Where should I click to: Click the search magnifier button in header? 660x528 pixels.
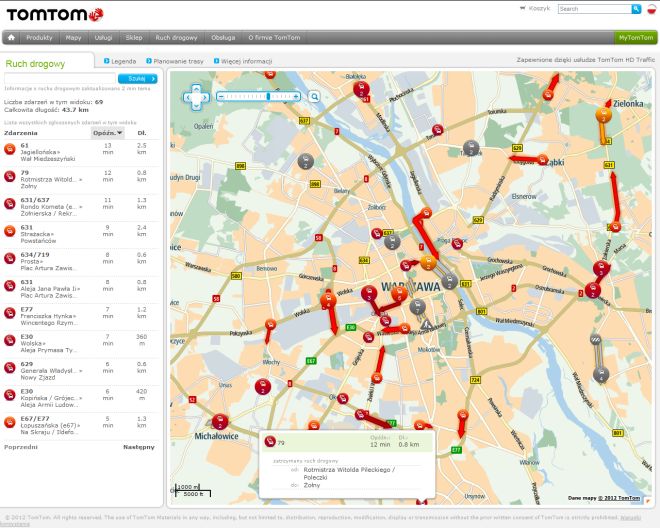pos(636,9)
